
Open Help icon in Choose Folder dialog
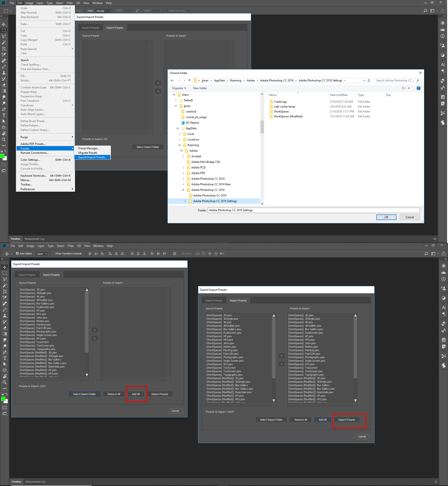[418, 88]
